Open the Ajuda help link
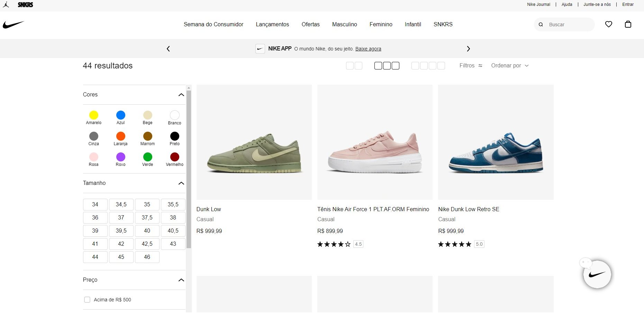This screenshot has height=328, width=644. 567,4
